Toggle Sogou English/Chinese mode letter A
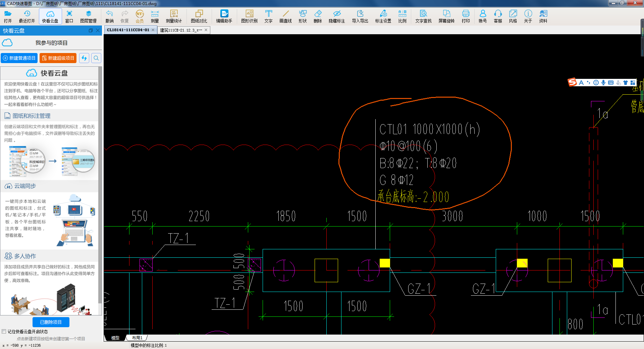 [x=581, y=83]
